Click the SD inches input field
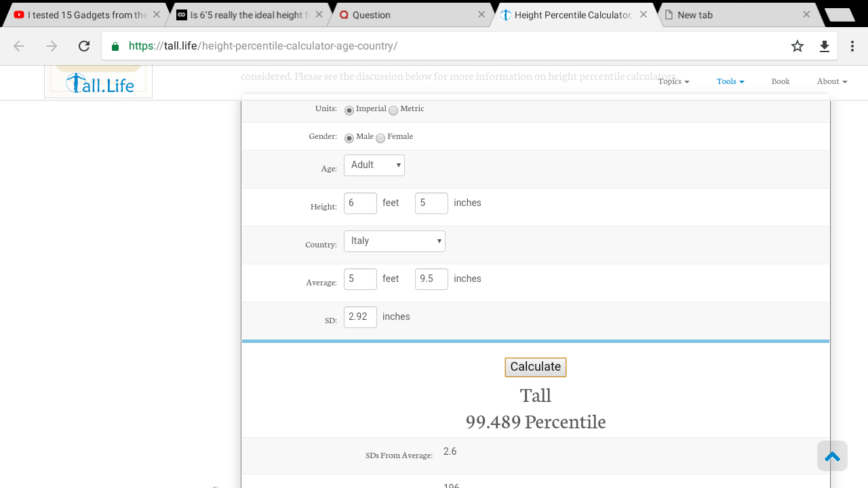Viewport: 868px width, 488px height. [360, 317]
